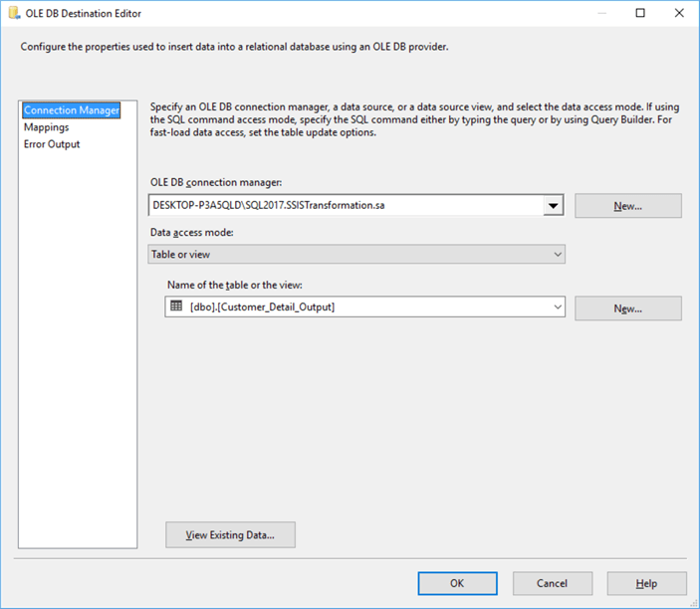Viewport: 700px width, 609px height.
Task: Close the OLE DB Destination Editor dialog
Action: coord(679,13)
